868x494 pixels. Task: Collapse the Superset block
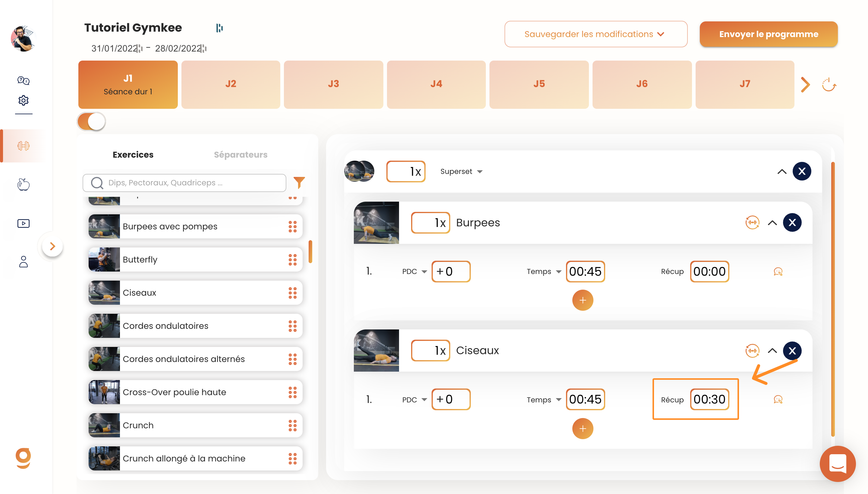click(x=782, y=171)
